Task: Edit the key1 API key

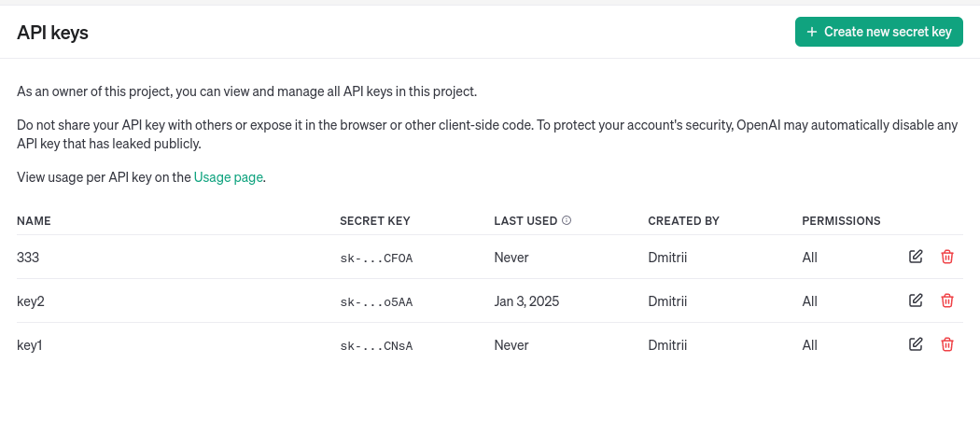Action: coord(916,344)
